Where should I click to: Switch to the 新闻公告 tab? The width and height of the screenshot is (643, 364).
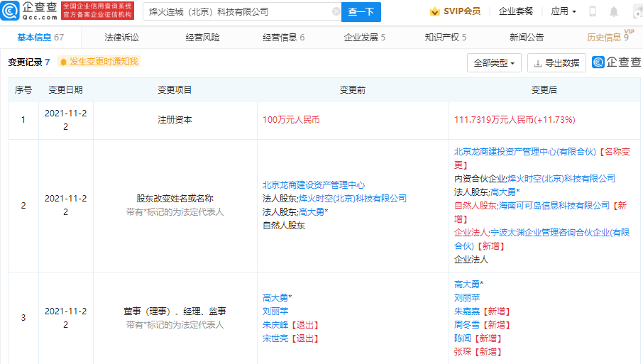[527, 38]
